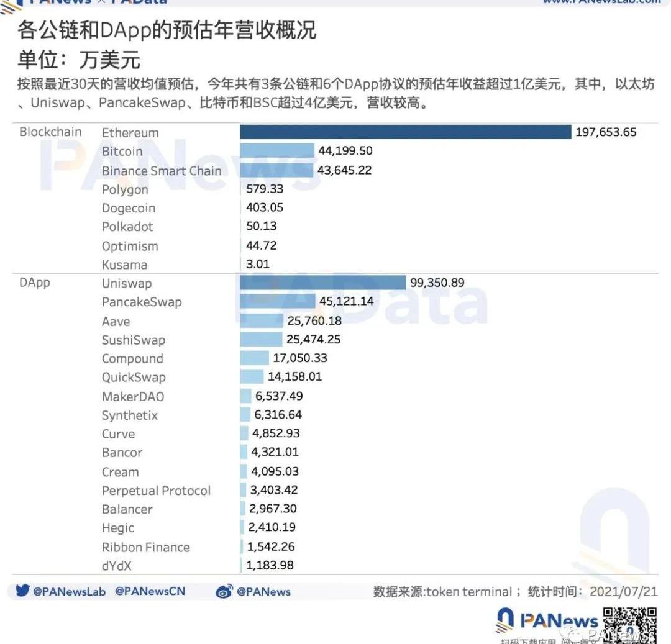Open the @PANewsLab Twitter handle
Image resolution: width=671 pixels, height=644 pixels.
click(x=69, y=591)
